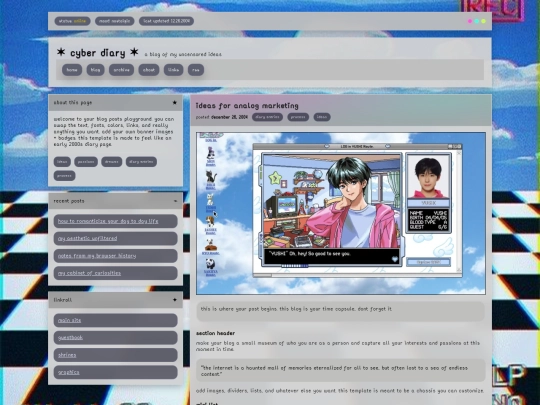Screen dimensions: 540x405
Task: Click the 'recent posts' panel heading
Action: click(69, 201)
